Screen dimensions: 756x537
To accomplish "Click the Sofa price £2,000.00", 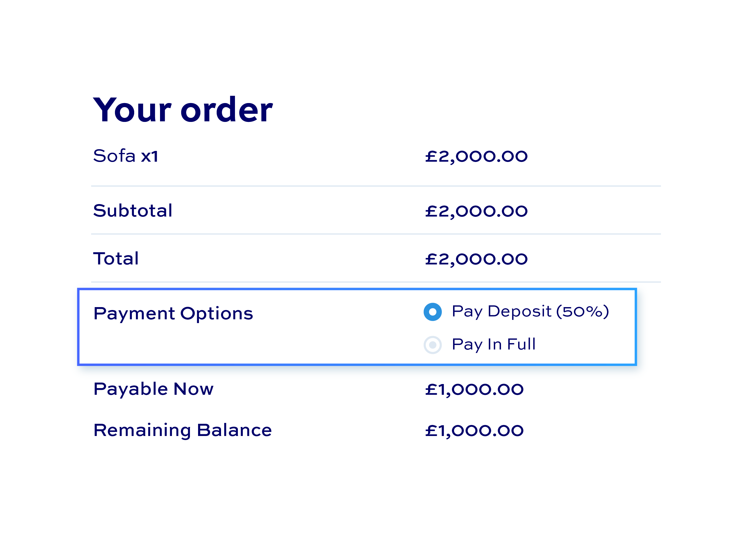I will point(476,156).
